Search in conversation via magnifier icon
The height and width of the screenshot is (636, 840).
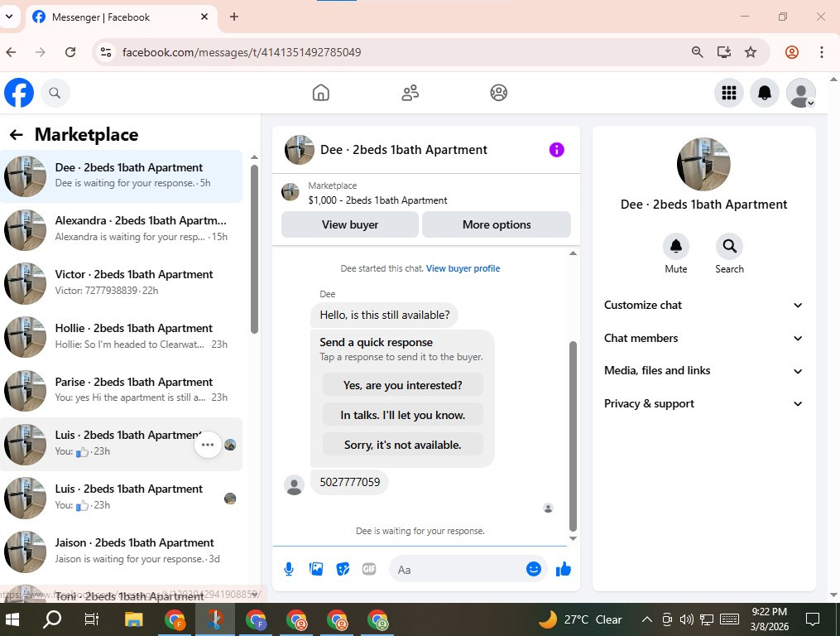click(x=729, y=246)
